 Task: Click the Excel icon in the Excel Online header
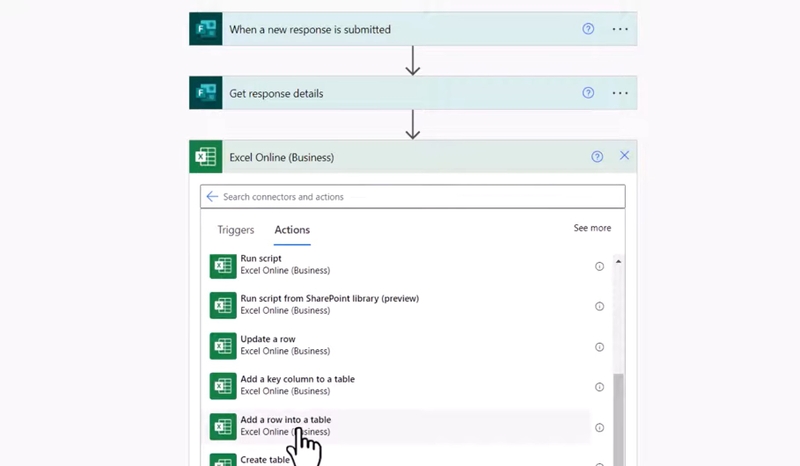(206, 157)
